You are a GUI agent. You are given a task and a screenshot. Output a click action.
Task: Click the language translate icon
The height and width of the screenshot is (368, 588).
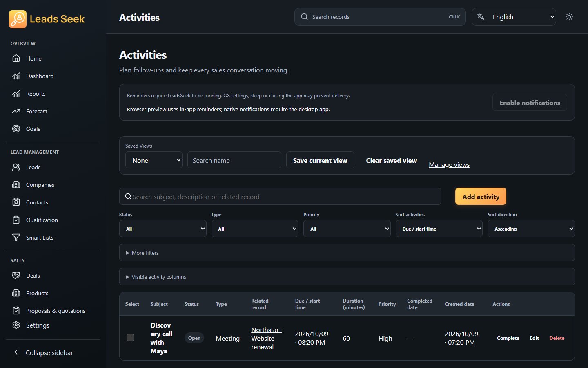(x=481, y=17)
